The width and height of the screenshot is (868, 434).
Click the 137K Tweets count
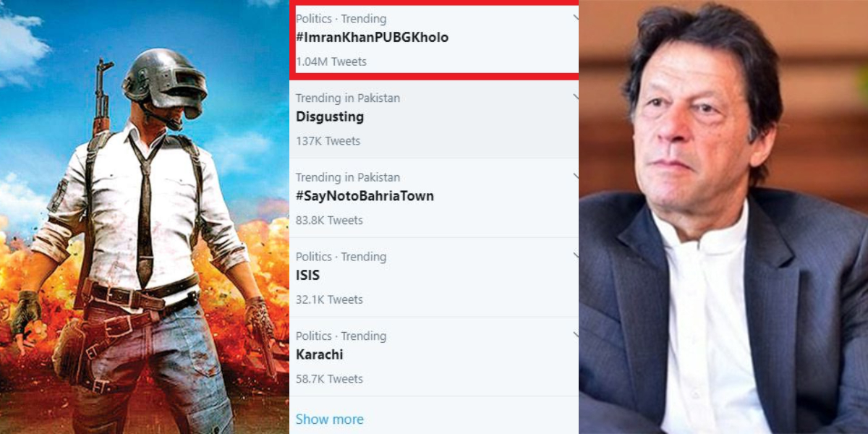[x=328, y=141]
